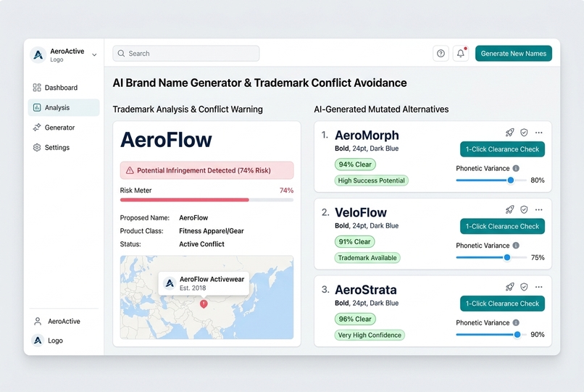Click the magnifier icon in search bar
This screenshot has height=392, width=584.
(121, 54)
